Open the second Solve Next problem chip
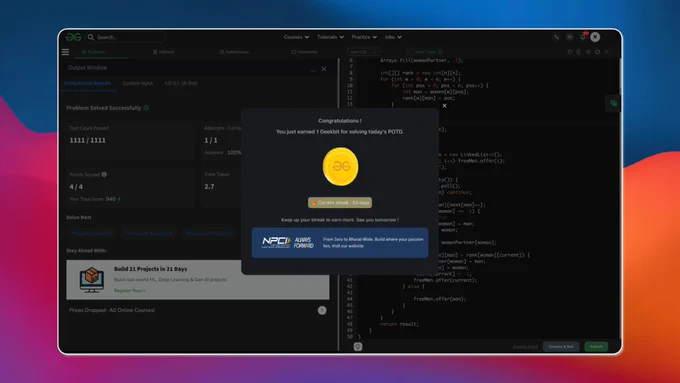680x383 pixels. 148,233
